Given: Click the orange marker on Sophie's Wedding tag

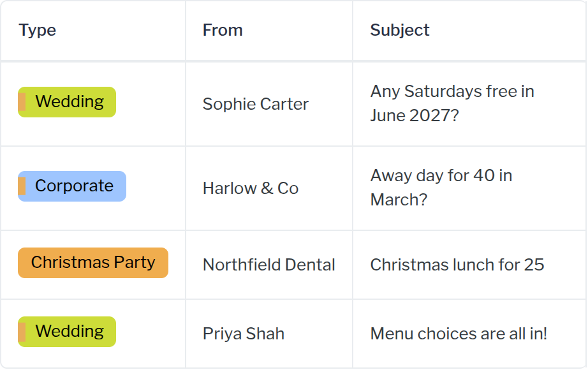Looking at the screenshot, I should pyautogui.click(x=22, y=102).
